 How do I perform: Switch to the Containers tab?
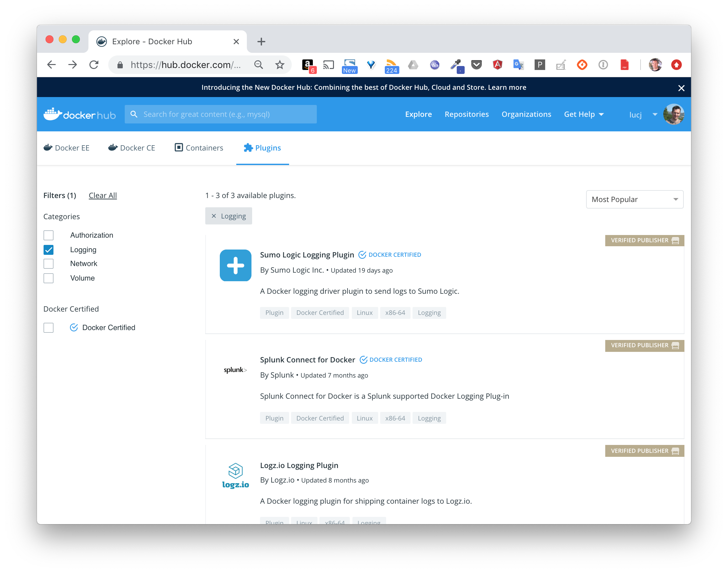(199, 148)
